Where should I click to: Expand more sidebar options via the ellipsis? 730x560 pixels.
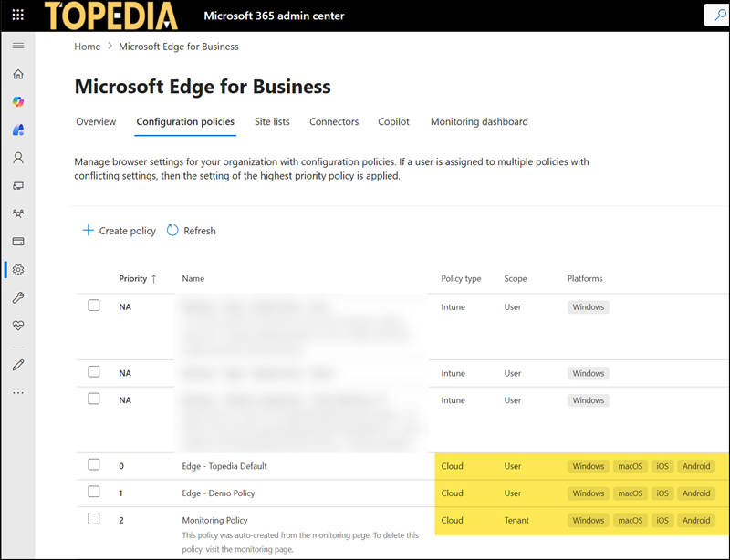(x=19, y=391)
